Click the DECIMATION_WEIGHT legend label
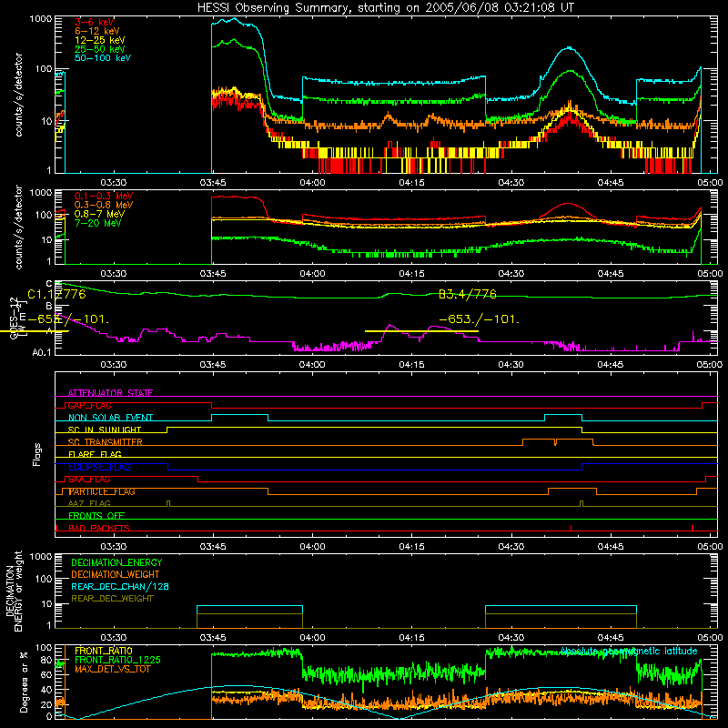This screenshot has width=728, height=728. click(x=116, y=574)
